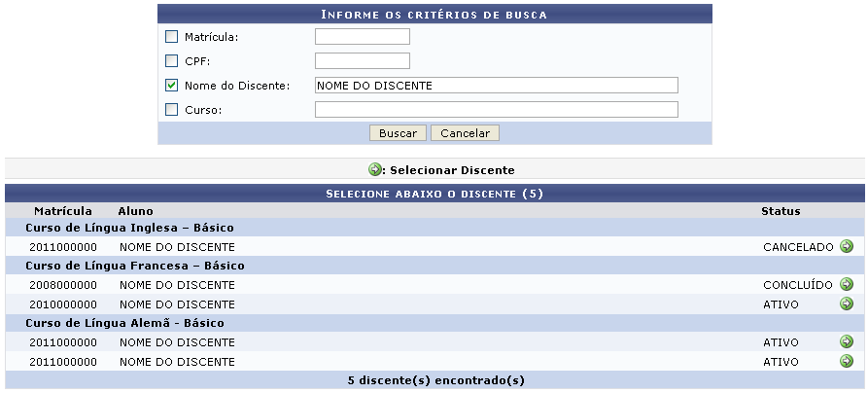Click green arrow for matrícula 2010000000
The image size is (868, 393).
point(846,304)
